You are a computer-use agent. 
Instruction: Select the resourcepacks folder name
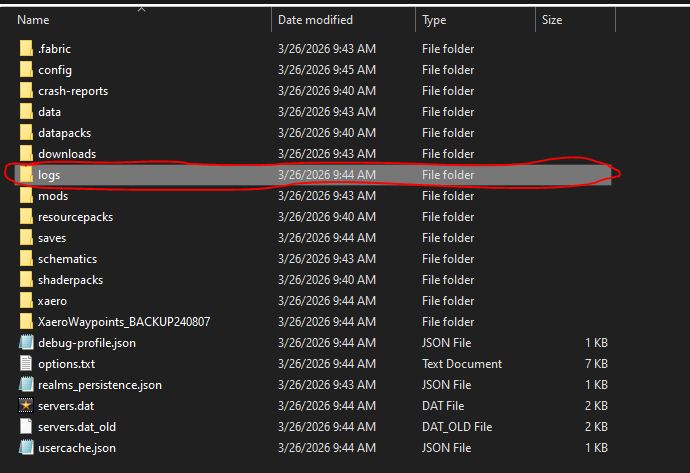[x=76, y=217]
